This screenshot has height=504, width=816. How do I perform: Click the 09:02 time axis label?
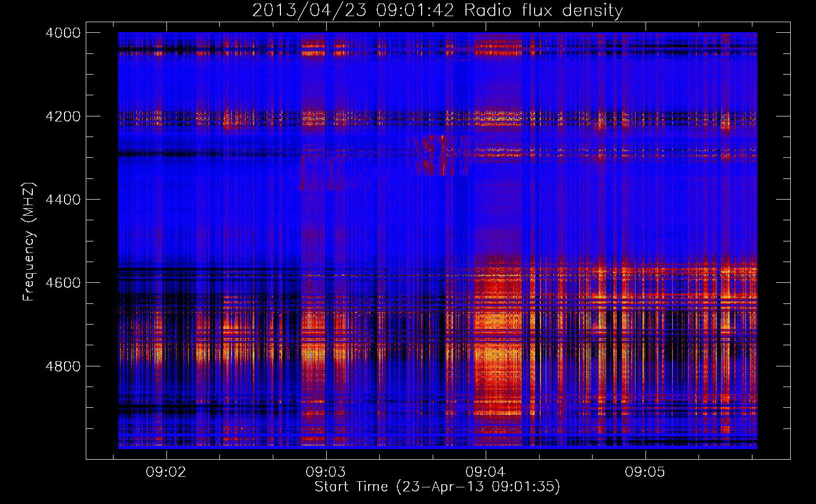tap(166, 472)
